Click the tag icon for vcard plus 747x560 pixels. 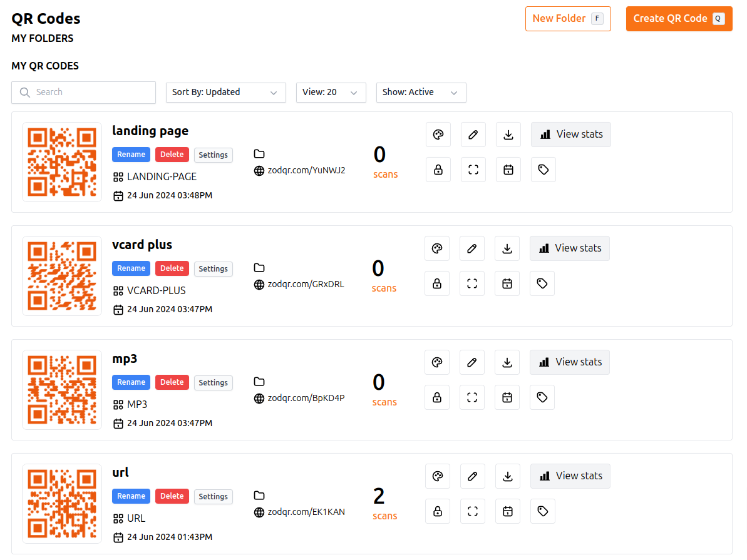pos(542,283)
